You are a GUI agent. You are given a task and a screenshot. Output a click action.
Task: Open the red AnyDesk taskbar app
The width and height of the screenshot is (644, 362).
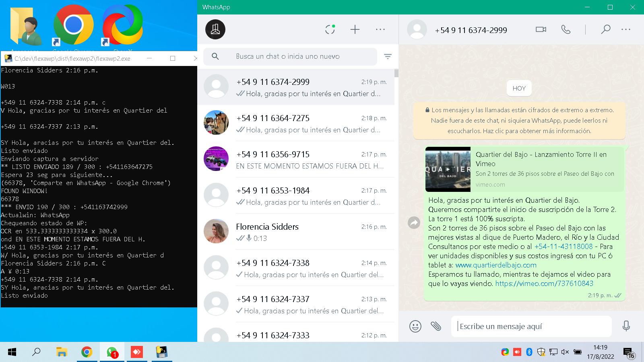coord(137,352)
